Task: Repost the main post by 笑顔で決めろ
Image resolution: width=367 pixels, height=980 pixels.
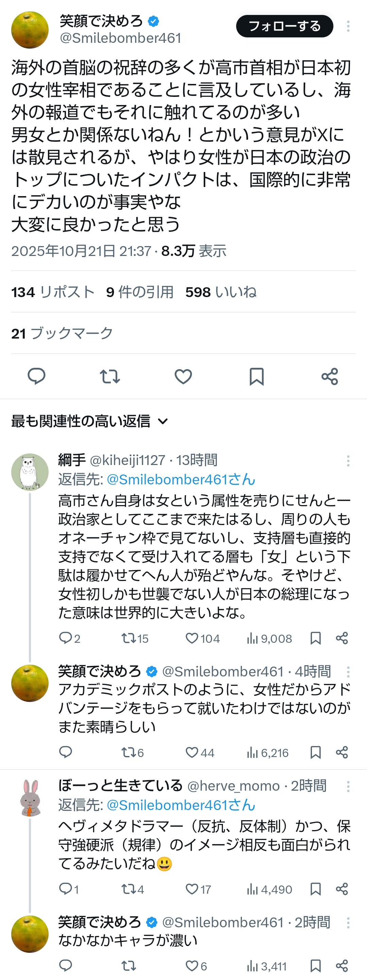Action: 110,376
